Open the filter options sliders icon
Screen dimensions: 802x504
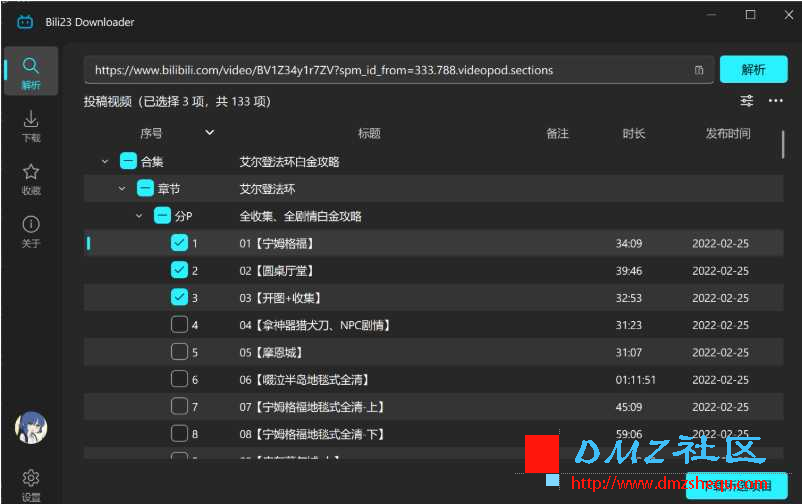click(x=747, y=101)
